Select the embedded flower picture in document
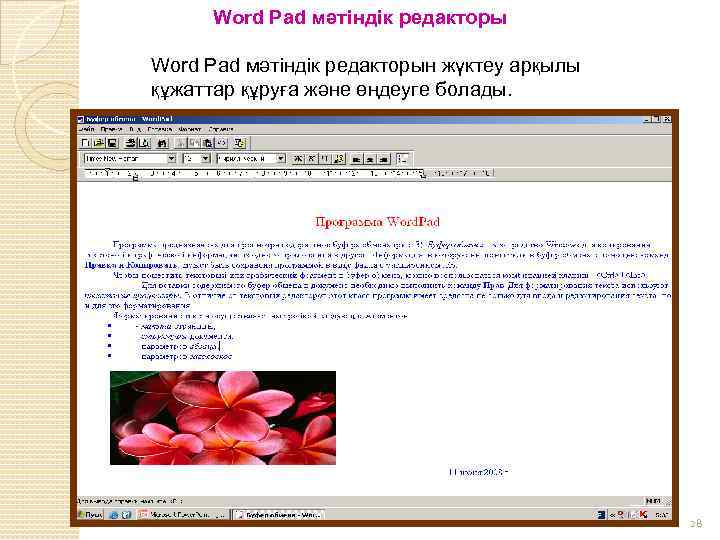Screen dimensions: 720x540 click(223, 418)
